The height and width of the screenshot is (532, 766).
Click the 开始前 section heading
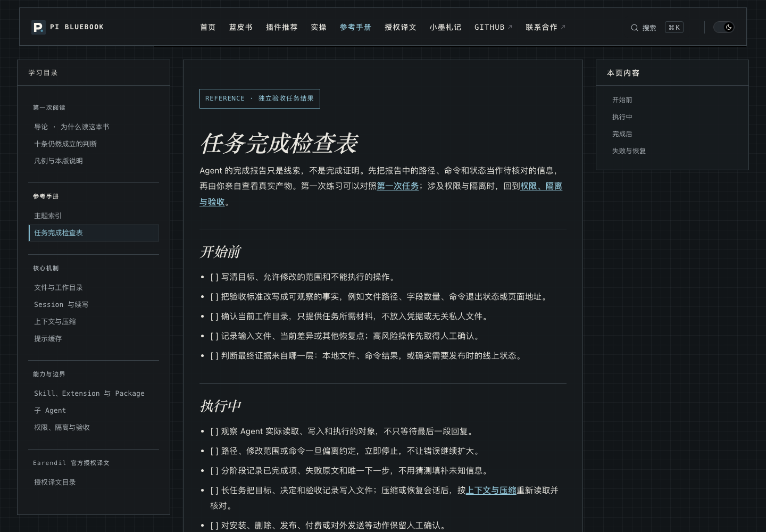[220, 252]
